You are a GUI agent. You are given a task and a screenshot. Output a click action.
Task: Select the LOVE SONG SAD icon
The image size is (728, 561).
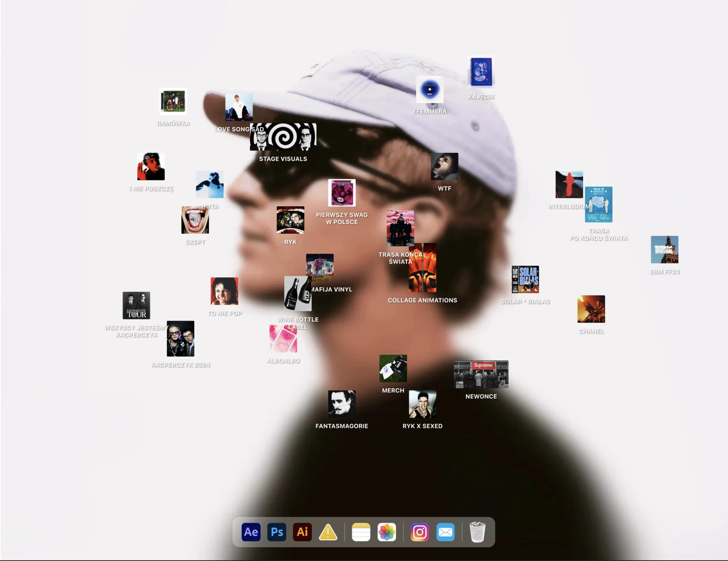pyautogui.click(x=239, y=107)
